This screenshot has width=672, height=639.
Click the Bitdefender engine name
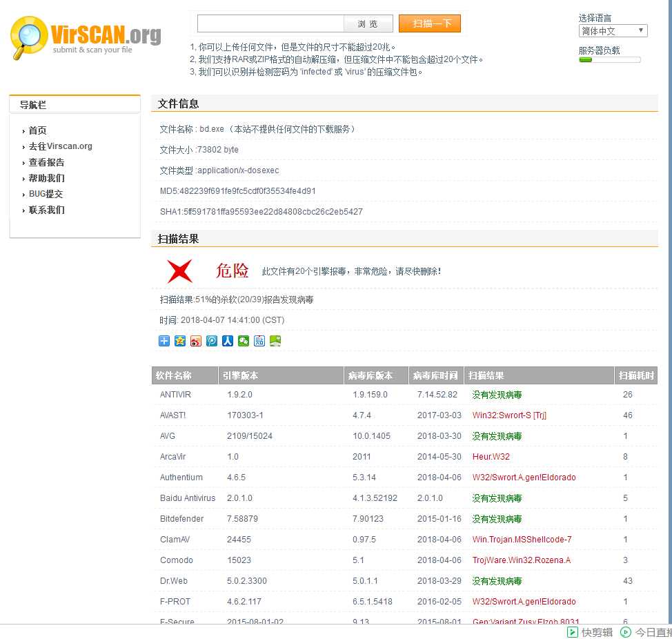click(x=181, y=518)
